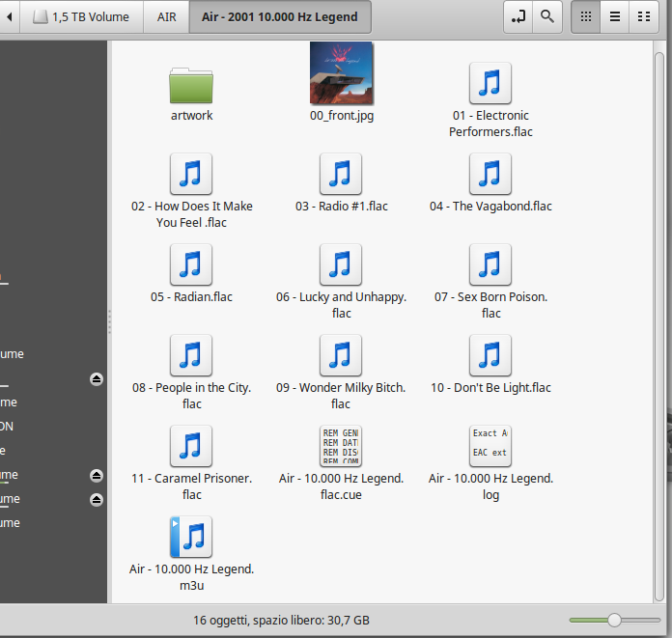
Task: Switch to compact view
Action: coord(644,16)
